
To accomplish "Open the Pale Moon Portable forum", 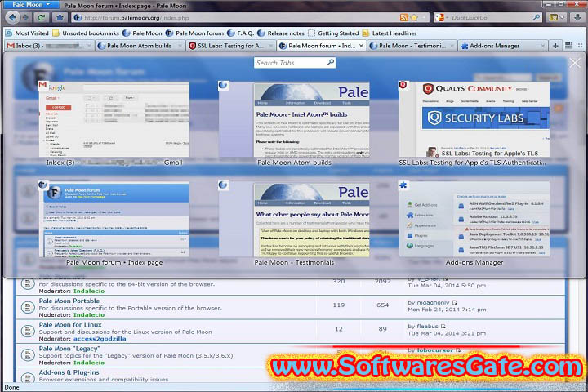I will [69, 301].
